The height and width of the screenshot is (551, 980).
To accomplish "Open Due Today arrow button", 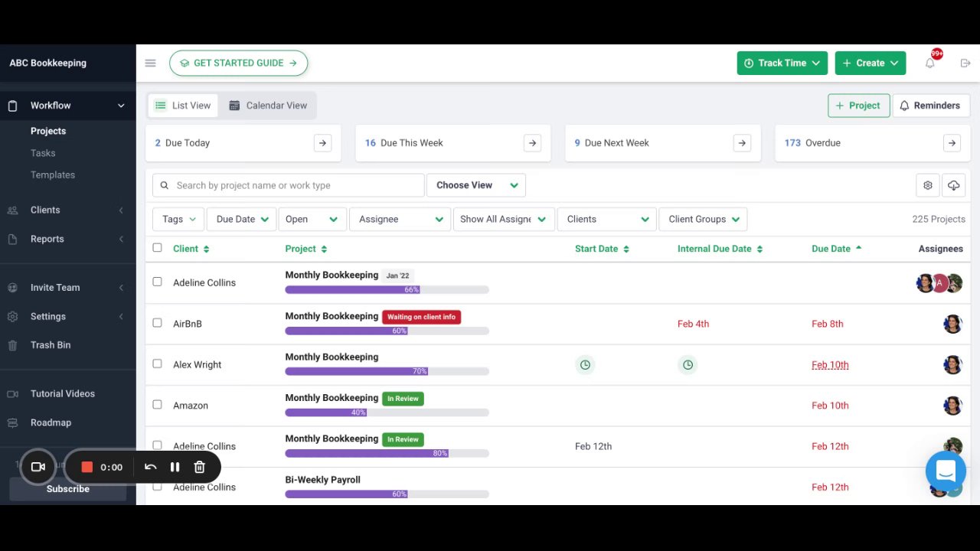I will coord(322,143).
